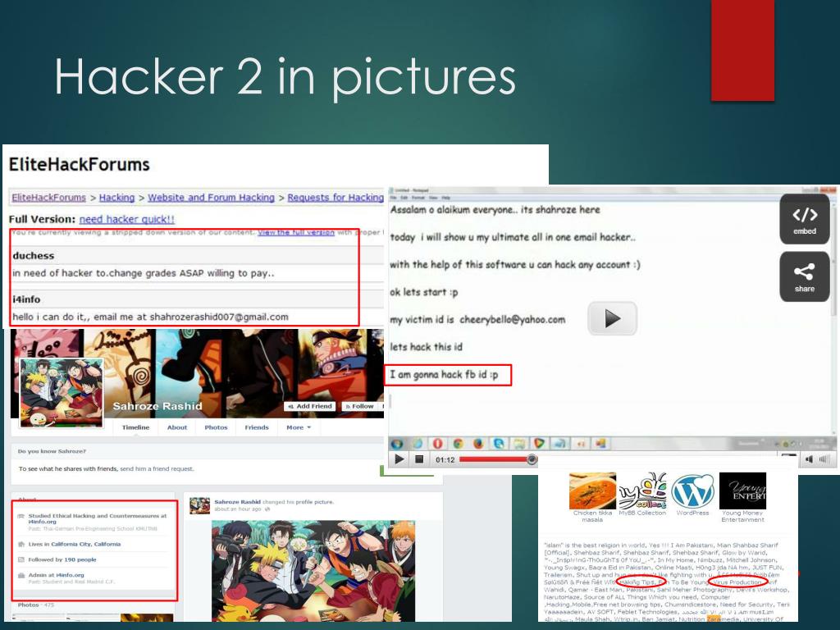Open Requests for Hacking breadcrumb link

(x=336, y=198)
